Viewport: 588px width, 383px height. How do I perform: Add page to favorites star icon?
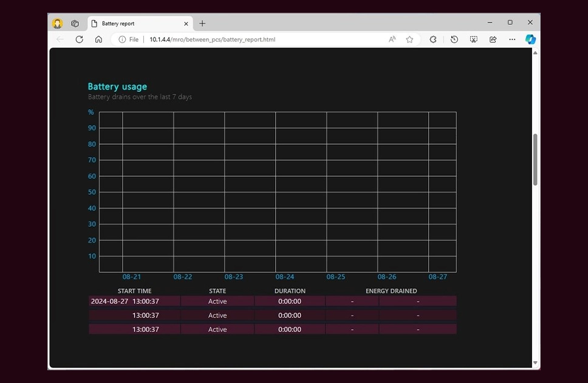pos(409,40)
